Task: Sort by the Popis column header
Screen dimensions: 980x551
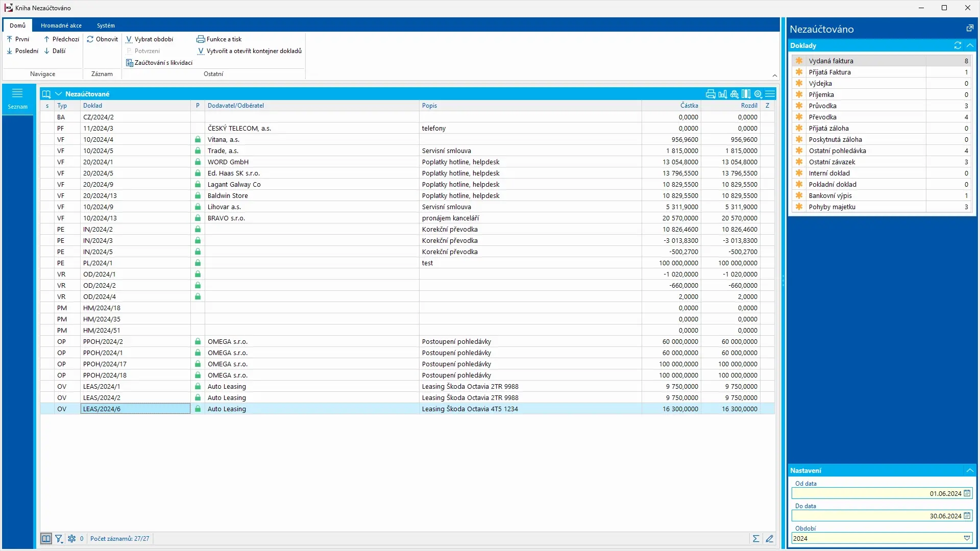Action: pyautogui.click(x=530, y=106)
